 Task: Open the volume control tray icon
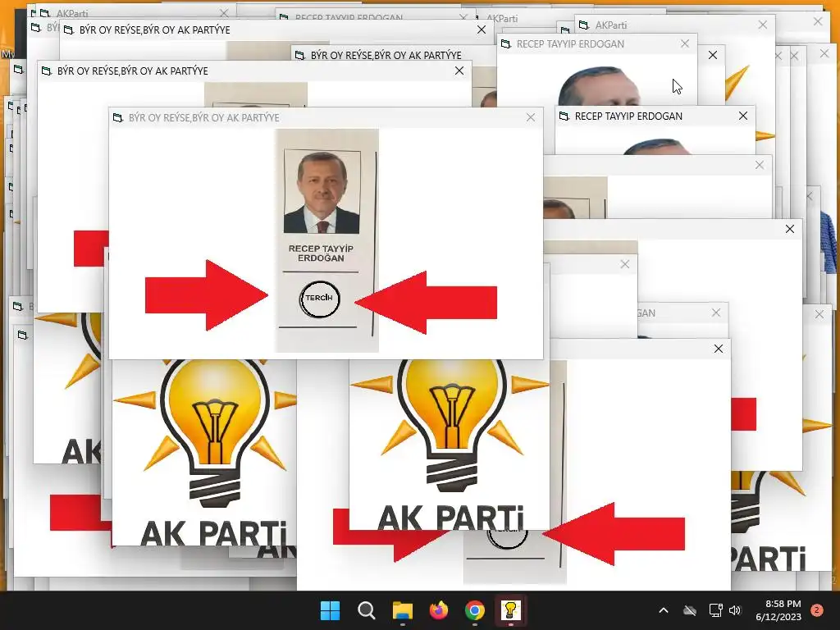[x=735, y=610]
